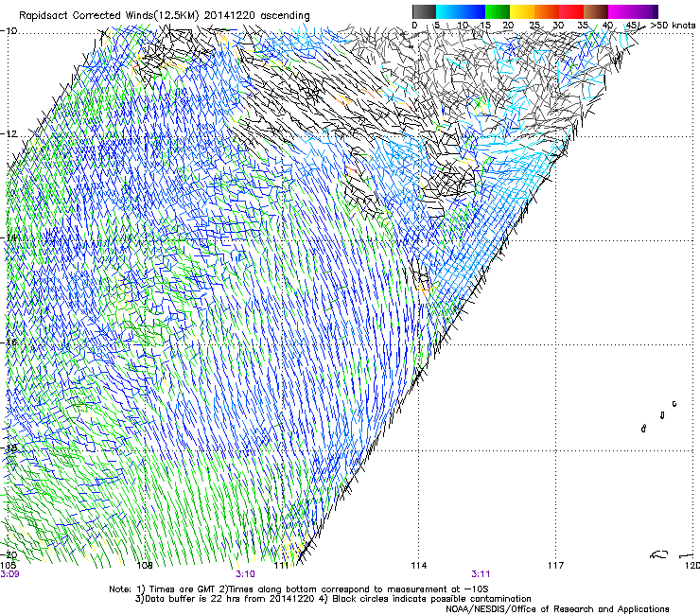Click the '-16' latitude axis label
Screen dimensions: 700x615
9,343
